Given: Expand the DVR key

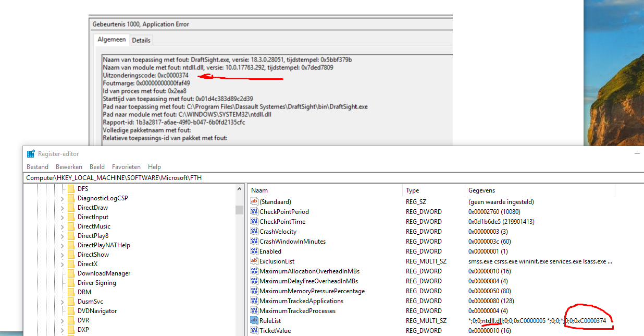Looking at the screenshot, I should 63,320.
